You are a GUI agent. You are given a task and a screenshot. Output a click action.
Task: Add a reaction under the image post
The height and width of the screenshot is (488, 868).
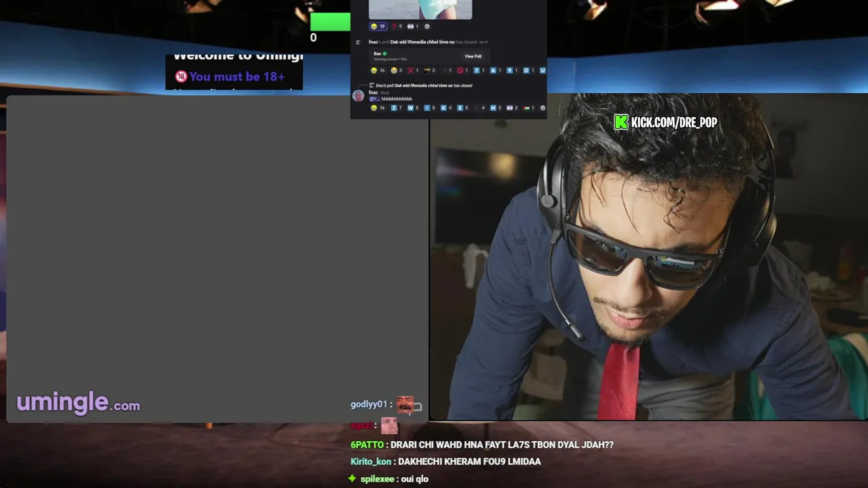click(427, 26)
